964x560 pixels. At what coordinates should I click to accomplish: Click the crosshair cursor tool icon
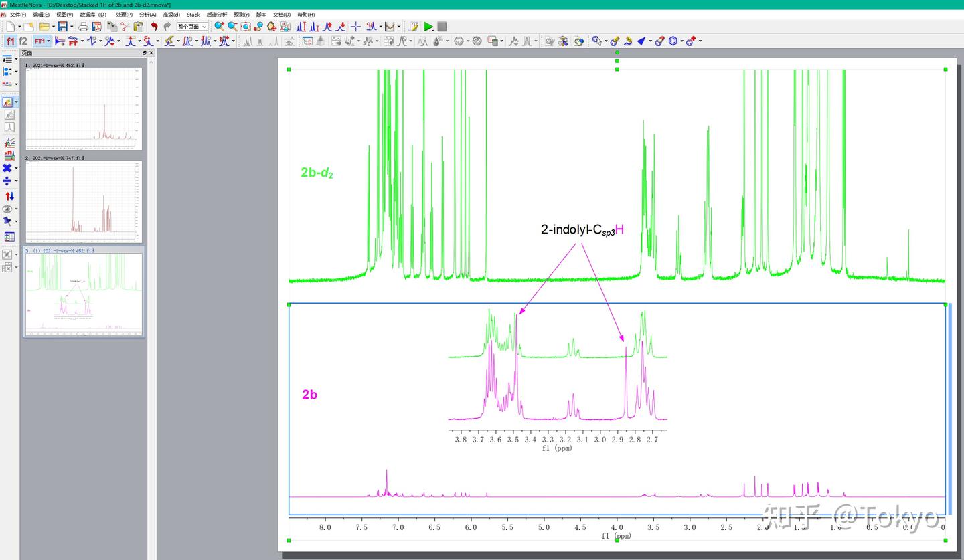[x=355, y=27]
